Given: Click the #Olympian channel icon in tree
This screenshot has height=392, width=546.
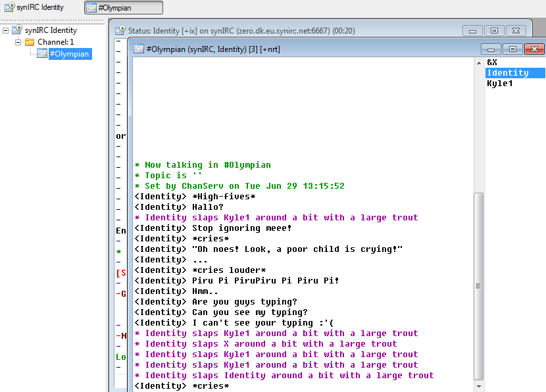Looking at the screenshot, I should point(42,54).
